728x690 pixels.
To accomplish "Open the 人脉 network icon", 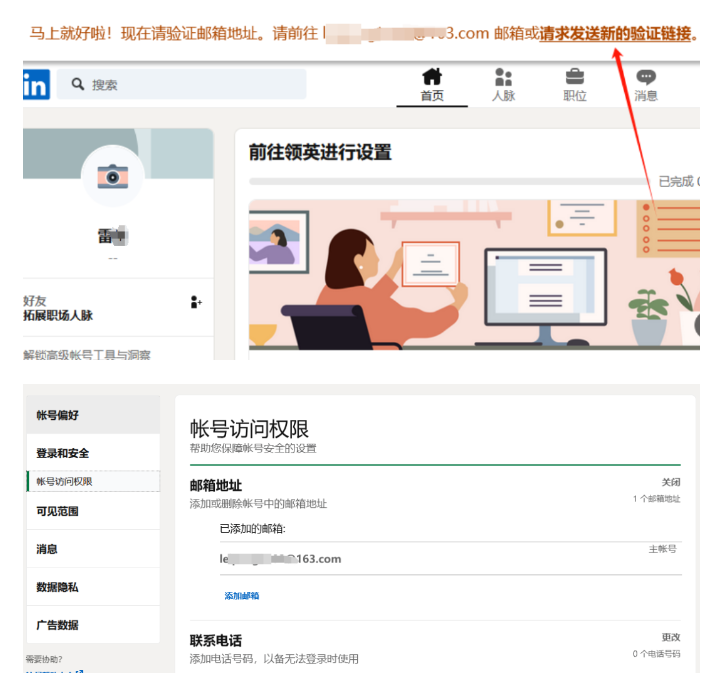I will click(x=504, y=78).
